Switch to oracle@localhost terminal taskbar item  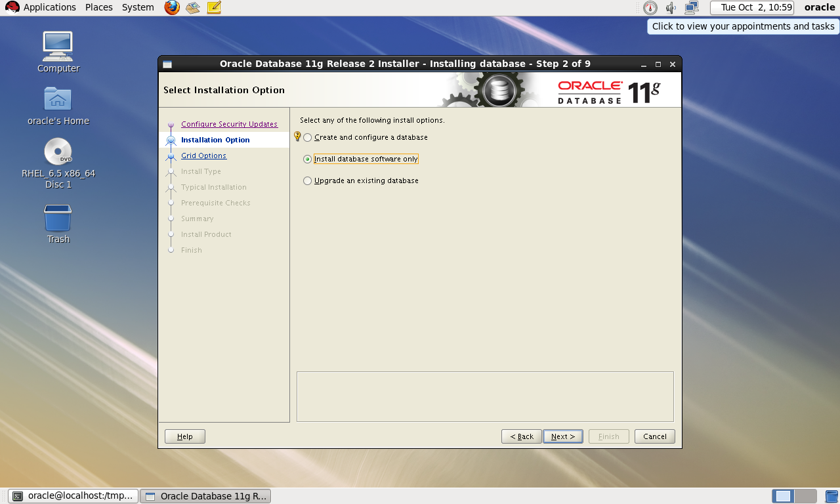(73, 496)
